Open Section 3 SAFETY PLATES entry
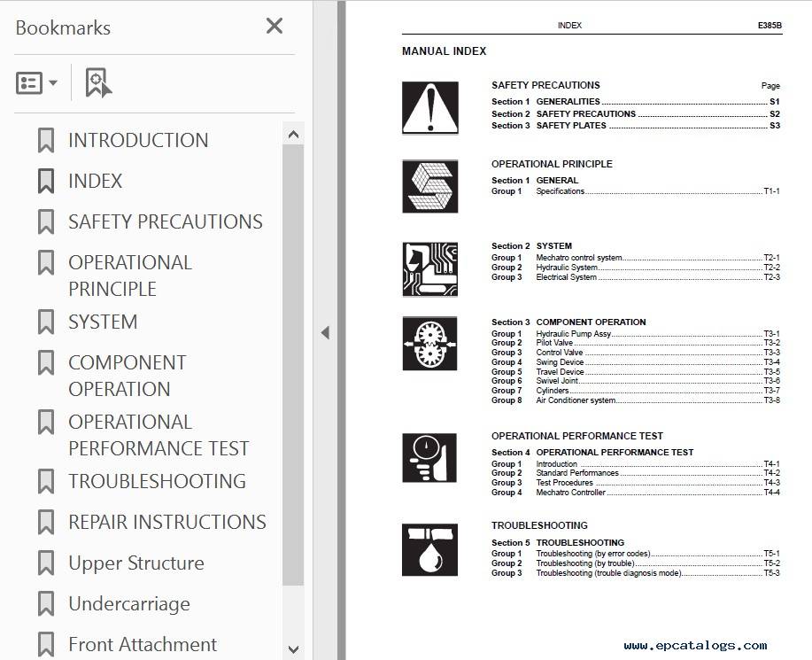This screenshot has height=660, width=812. pyautogui.click(x=636, y=126)
